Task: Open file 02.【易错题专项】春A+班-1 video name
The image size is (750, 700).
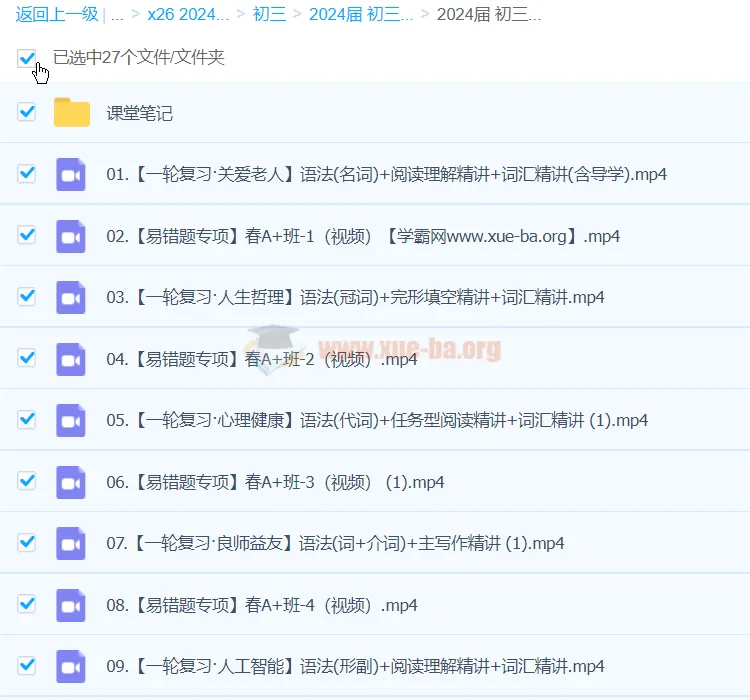Action: [362, 236]
